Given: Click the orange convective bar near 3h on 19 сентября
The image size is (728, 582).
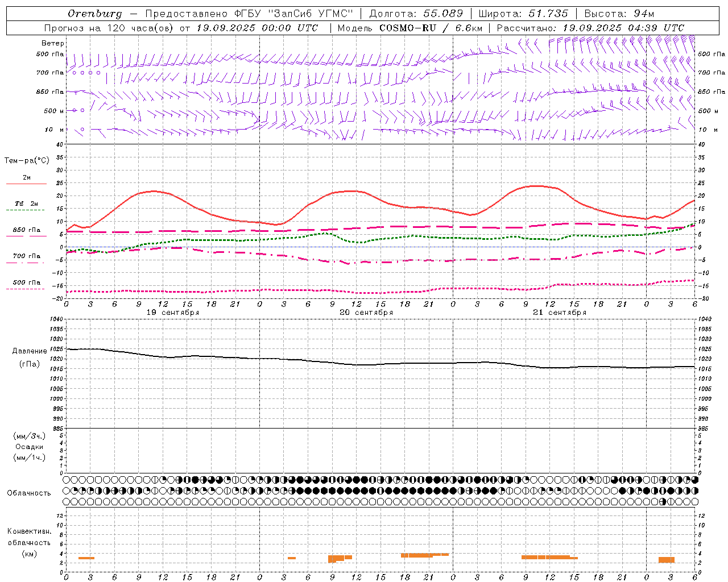Looking at the screenshot, I should [86, 558].
